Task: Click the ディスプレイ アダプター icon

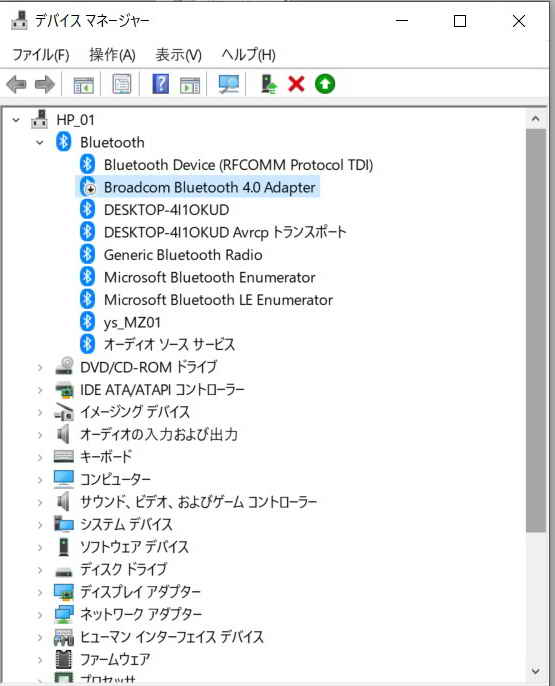Action: (64, 592)
